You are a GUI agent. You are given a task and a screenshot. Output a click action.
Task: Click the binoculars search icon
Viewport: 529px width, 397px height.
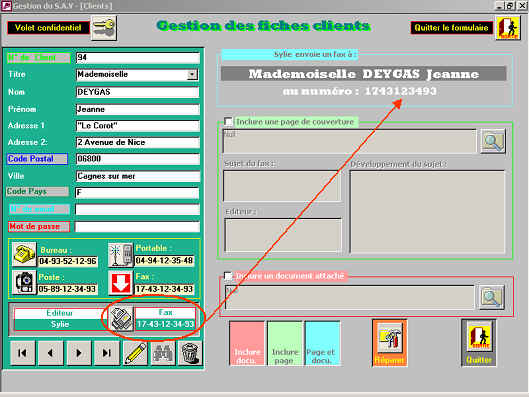[x=163, y=353]
